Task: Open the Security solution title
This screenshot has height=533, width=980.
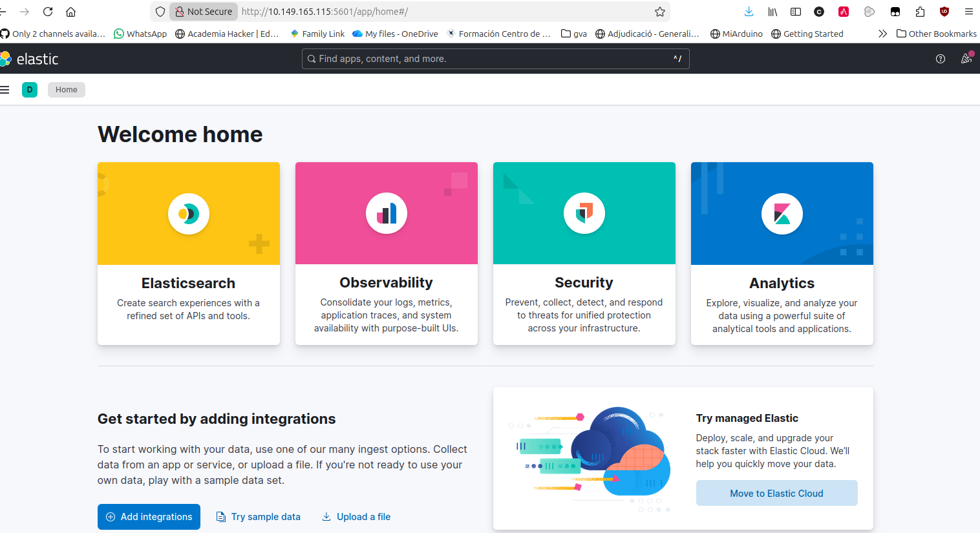Action: 584,282
